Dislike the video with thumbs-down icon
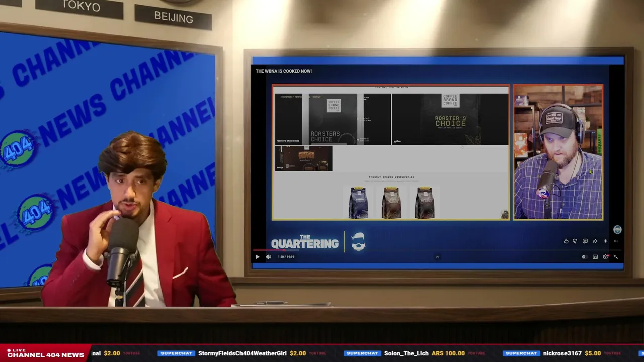The height and width of the screenshot is (362, 644). click(575, 241)
